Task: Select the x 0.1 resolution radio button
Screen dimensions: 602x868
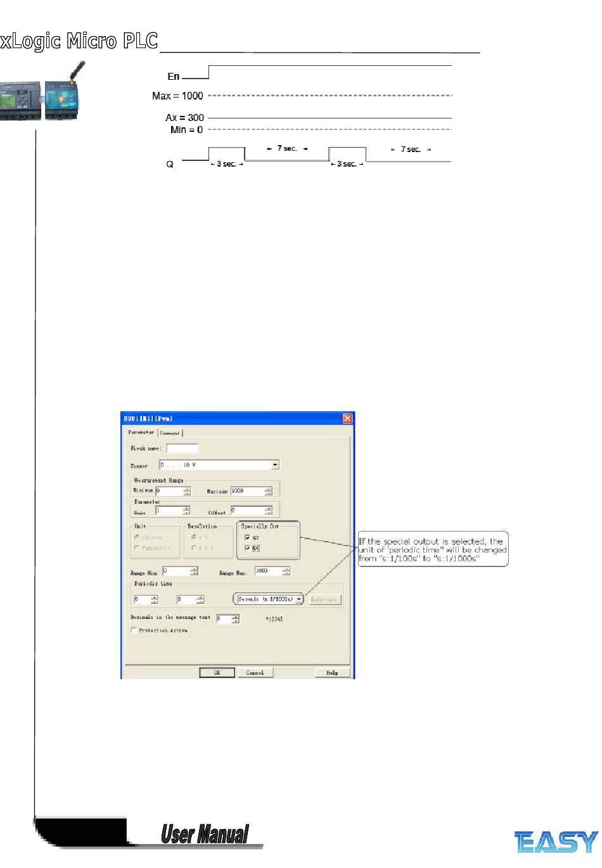Action: click(194, 548)
